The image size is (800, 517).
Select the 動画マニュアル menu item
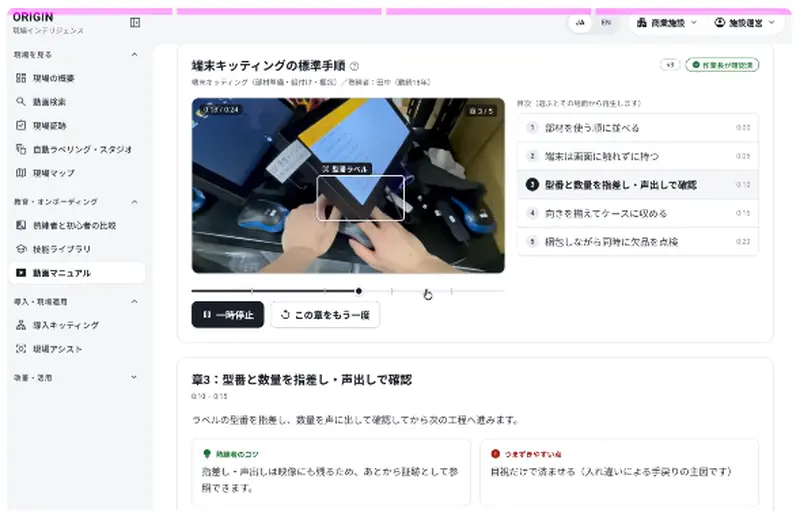pos(77,273)
